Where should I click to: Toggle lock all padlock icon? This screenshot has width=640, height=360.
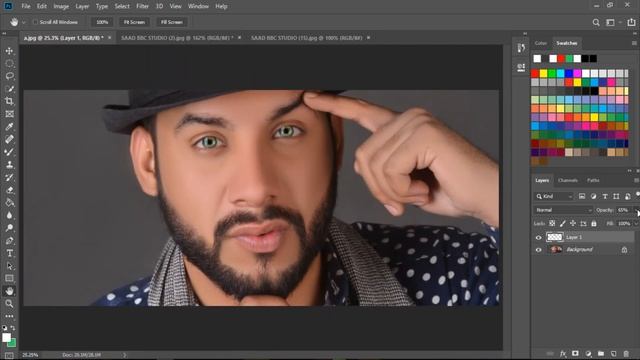point(594,223)
